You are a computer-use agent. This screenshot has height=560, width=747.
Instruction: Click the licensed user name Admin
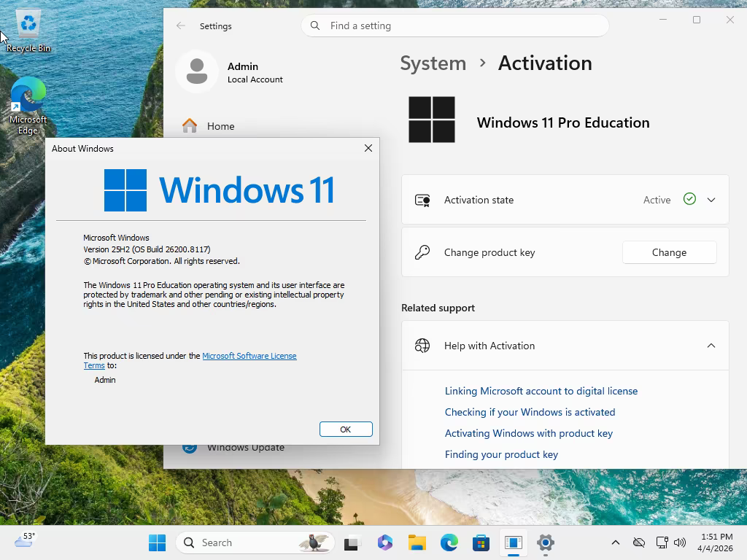click(105, 380)
